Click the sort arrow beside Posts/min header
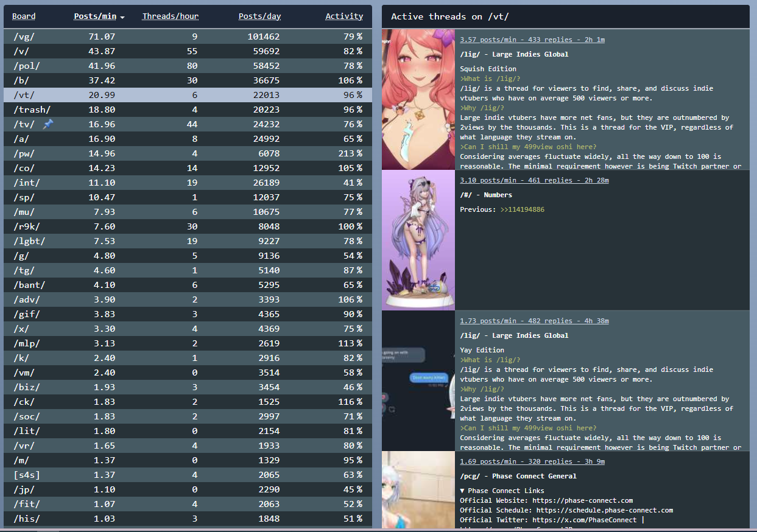757x532 pixels. click(x=122, y=18)
